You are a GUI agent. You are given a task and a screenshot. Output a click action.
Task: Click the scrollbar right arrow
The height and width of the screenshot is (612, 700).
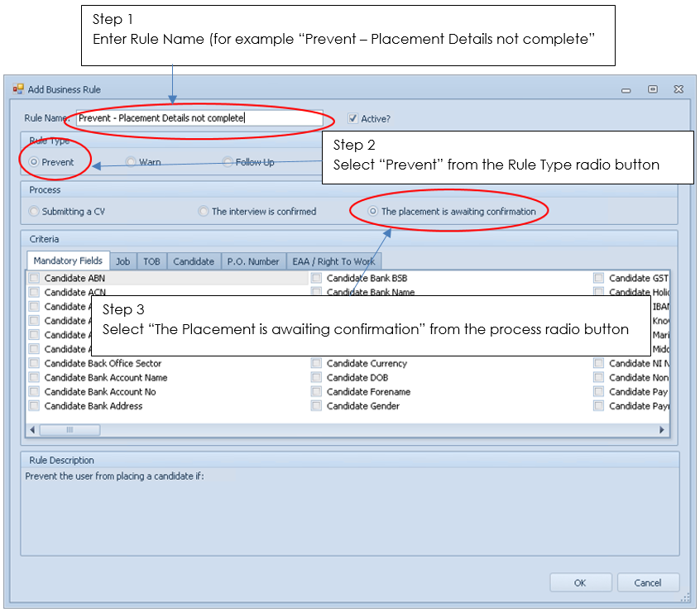coord(661,430)
